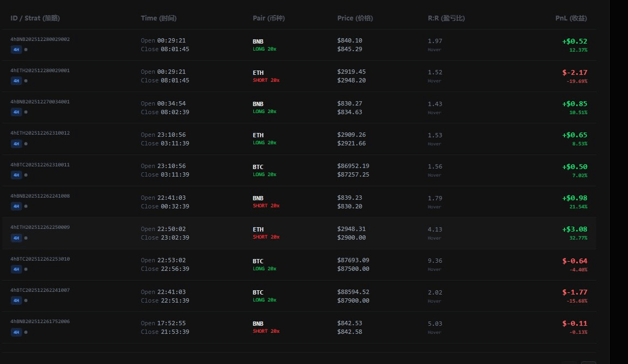Click the gray status dot beside 4hETH202512262310012's badge
The image size is (628, 364).
26,144
